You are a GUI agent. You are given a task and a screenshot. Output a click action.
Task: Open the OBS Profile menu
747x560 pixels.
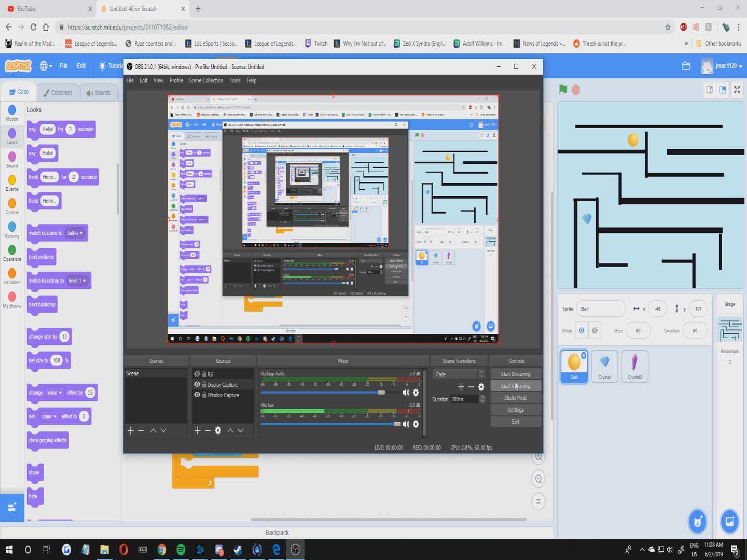176,80
